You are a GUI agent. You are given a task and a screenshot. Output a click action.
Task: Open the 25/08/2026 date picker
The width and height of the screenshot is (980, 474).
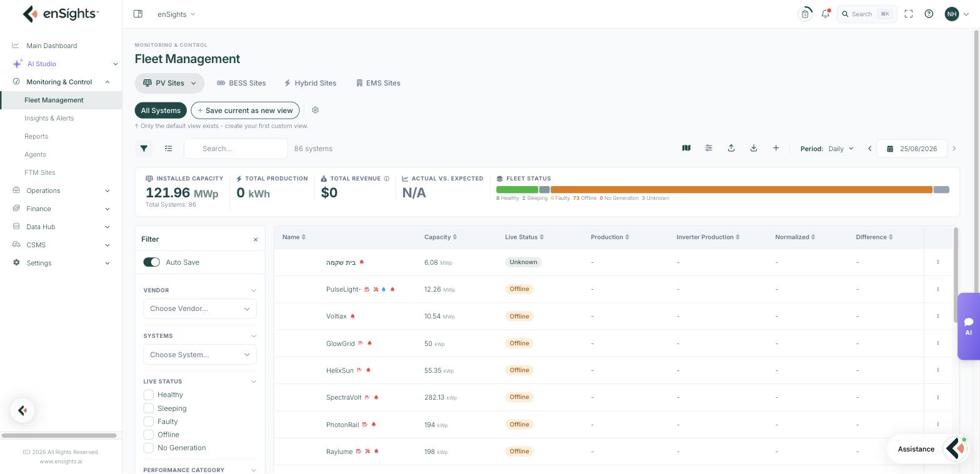click(912, 149)
